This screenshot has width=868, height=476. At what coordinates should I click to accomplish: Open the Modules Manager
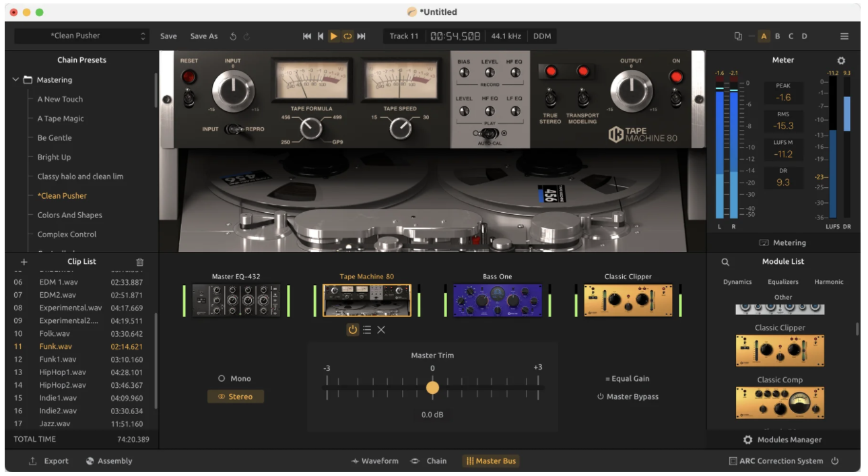tap(782, 440)
